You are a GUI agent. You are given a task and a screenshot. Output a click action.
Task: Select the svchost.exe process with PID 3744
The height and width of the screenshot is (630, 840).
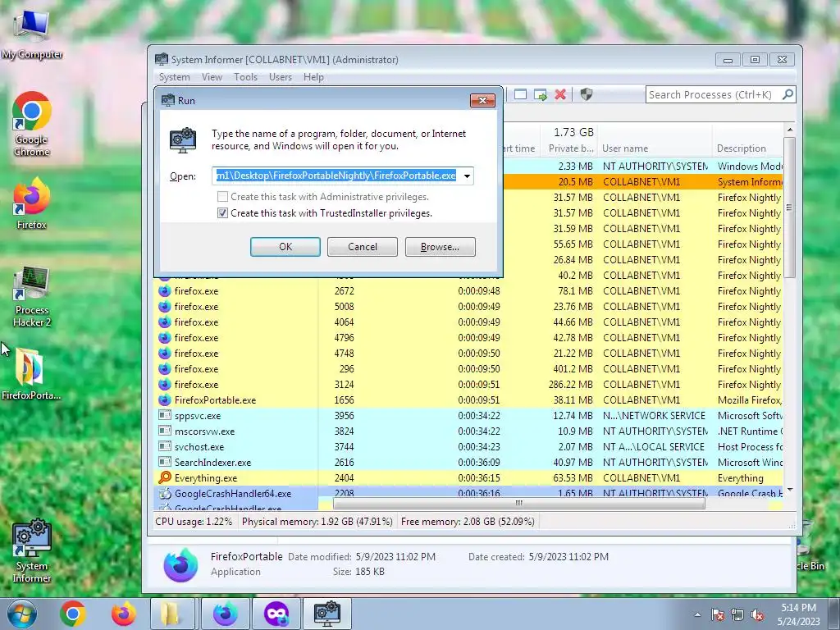[x=468, y=447]
